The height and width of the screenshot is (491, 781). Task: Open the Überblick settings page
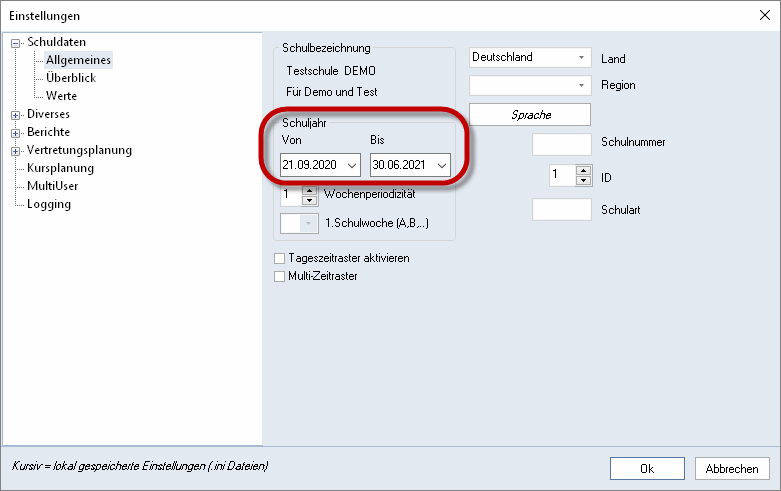71,78
